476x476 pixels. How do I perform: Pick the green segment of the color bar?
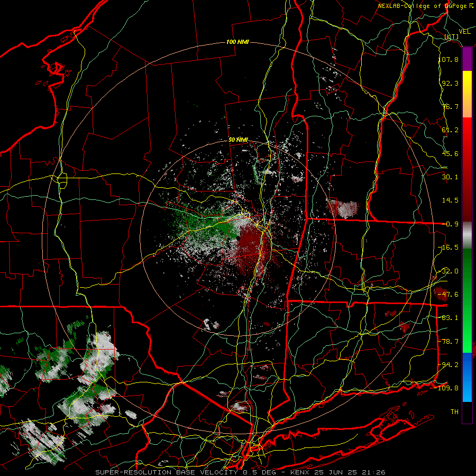coord(467,300)
